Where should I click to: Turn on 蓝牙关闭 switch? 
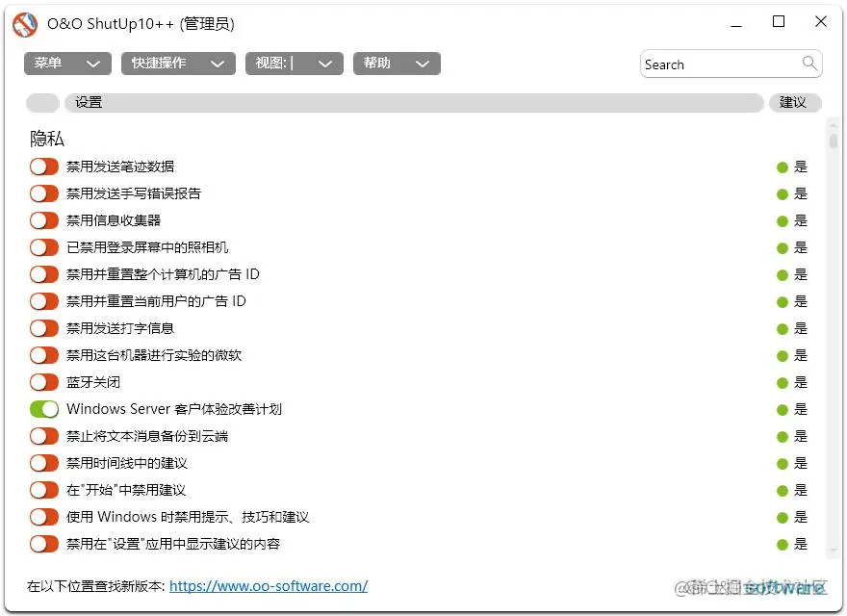point(43,382)
